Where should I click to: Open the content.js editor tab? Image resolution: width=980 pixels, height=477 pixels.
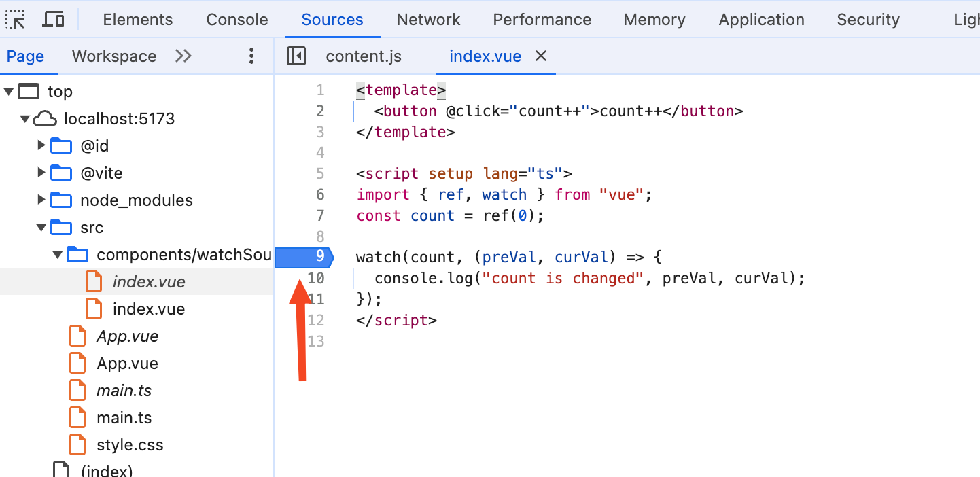point(364,56)
